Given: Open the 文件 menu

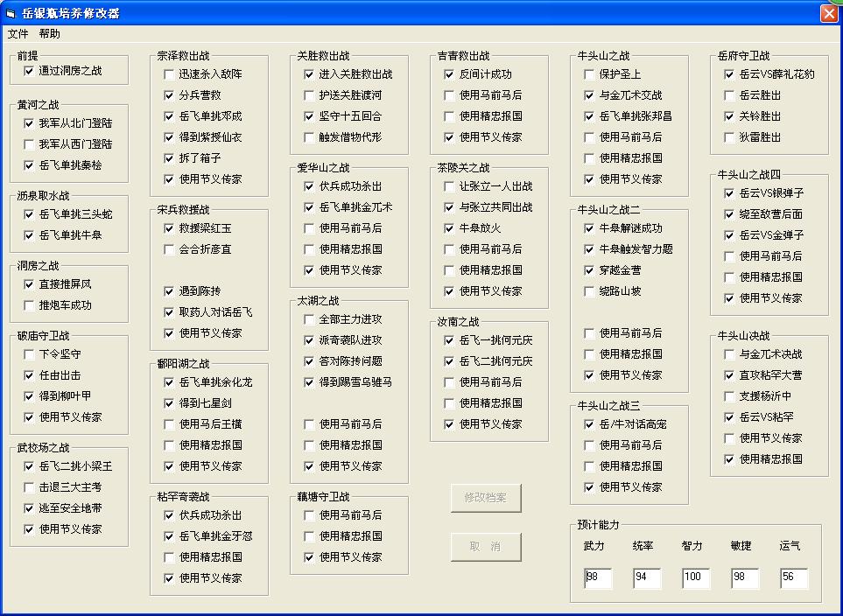Looking at the screenshot, I should 18,33.
